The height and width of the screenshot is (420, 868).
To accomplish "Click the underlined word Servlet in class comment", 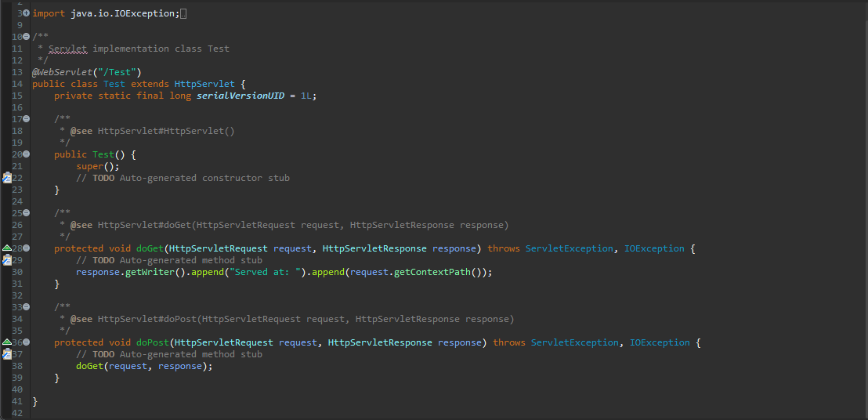I will coord(67,49).
